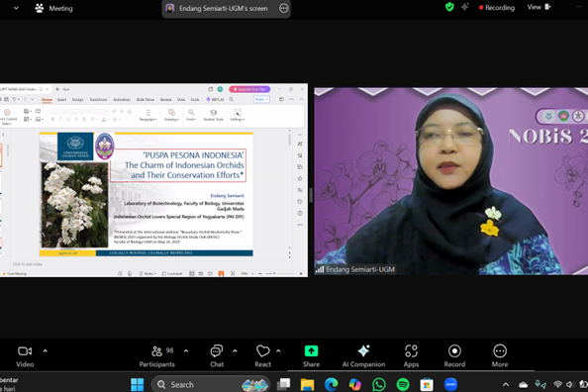This screenshot has height=392, width=588.
Task: Open Spotify from the taskbar
Action: (x=403, y=384)
